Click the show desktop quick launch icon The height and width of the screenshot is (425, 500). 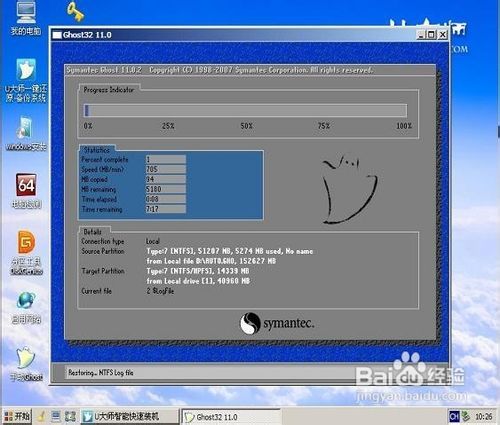point(56,417)
